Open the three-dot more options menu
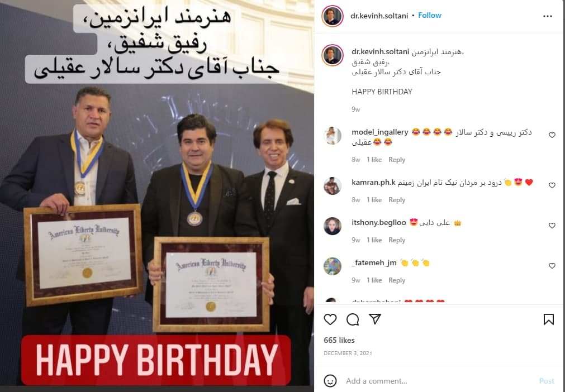565x392 pixels. point(547,16)
